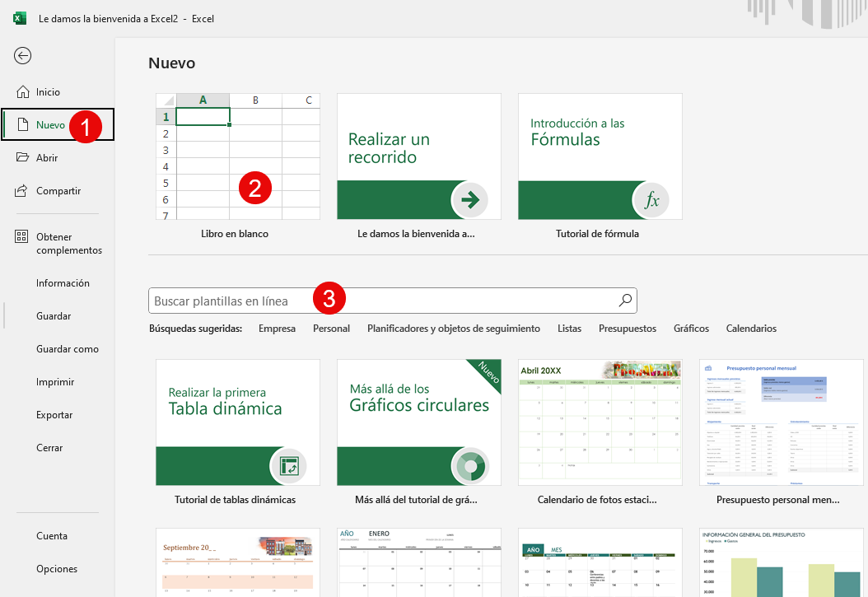Screen dimensions: 868x597
Task: Open the AÑO MES calendar template
Action: (600, 562)
